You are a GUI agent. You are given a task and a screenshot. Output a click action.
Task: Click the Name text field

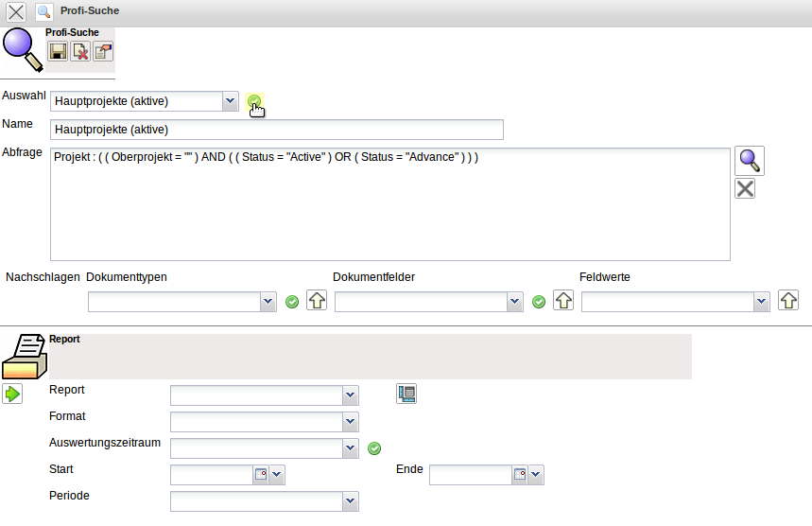(277, 130)
